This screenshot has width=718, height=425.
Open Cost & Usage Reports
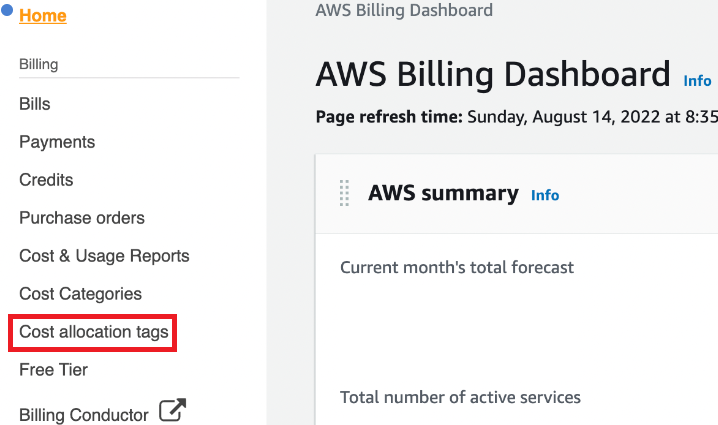pos(104,256)
